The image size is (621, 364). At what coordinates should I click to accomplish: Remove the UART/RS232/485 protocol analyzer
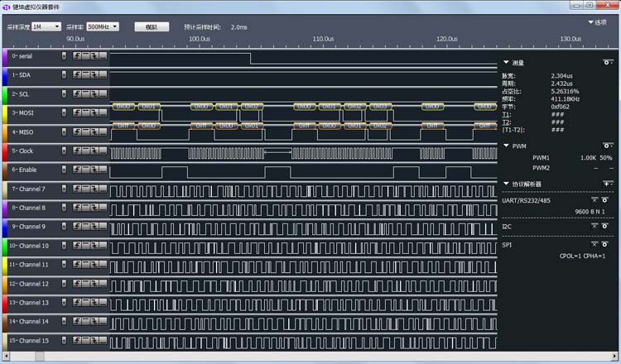click(x=594, y=200)
